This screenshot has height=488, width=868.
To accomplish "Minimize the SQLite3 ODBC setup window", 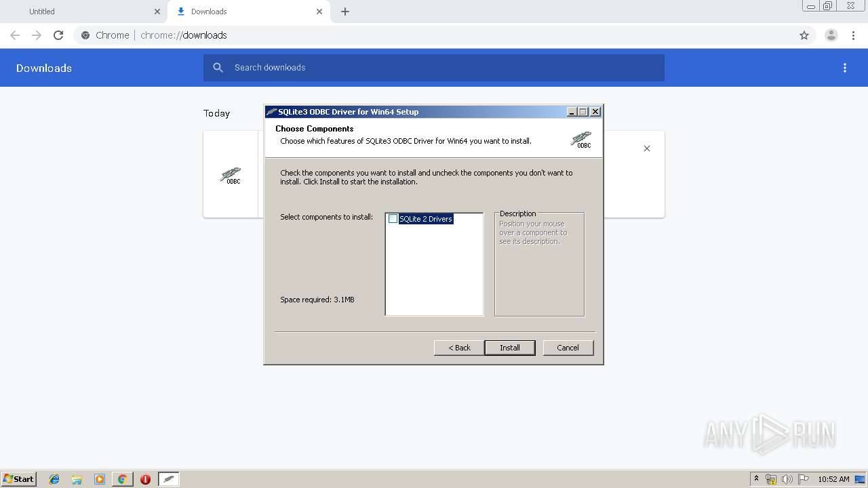I will 572,112.
